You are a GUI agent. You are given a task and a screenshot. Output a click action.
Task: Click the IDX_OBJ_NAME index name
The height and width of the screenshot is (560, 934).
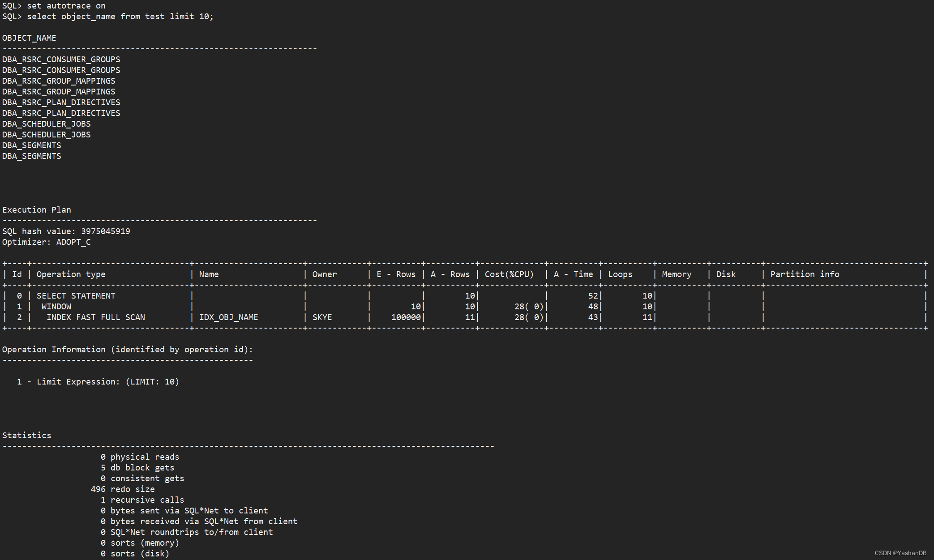pos(228,317)
